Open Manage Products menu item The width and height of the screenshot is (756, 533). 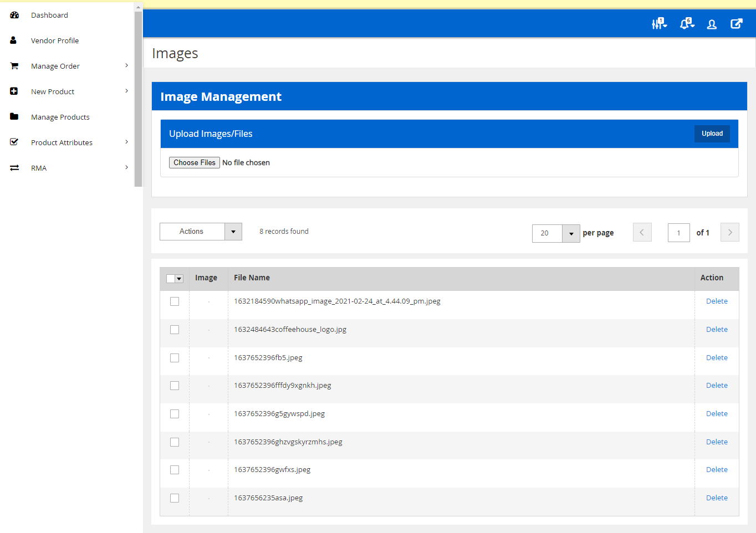click(x=60, y=117)
